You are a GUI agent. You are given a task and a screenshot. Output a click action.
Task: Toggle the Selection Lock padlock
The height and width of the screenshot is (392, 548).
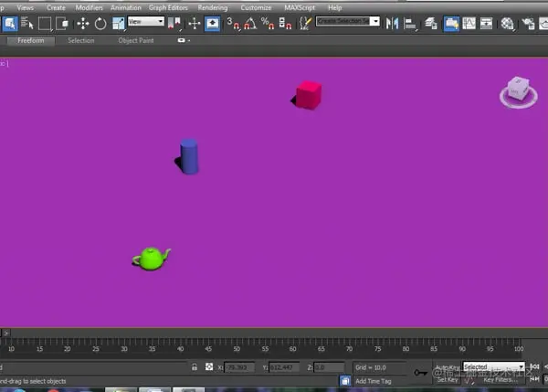click(x=195, y=367)
